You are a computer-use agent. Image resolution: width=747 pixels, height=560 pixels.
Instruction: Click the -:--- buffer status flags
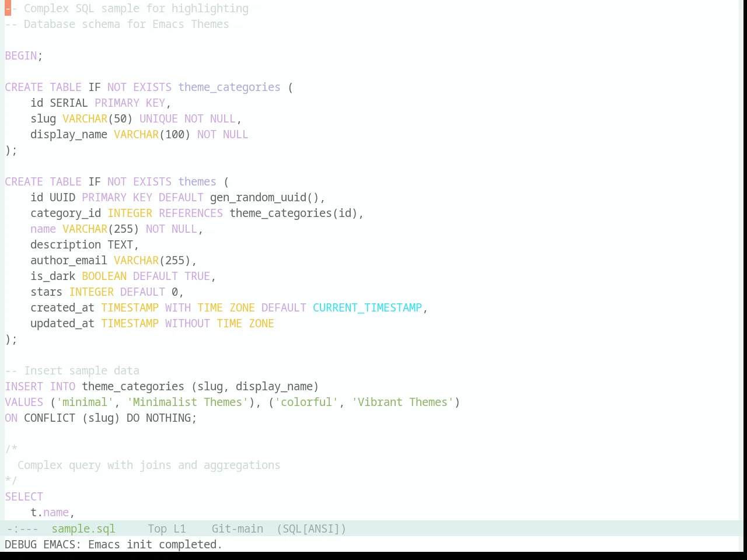click(x=22, y=528)
